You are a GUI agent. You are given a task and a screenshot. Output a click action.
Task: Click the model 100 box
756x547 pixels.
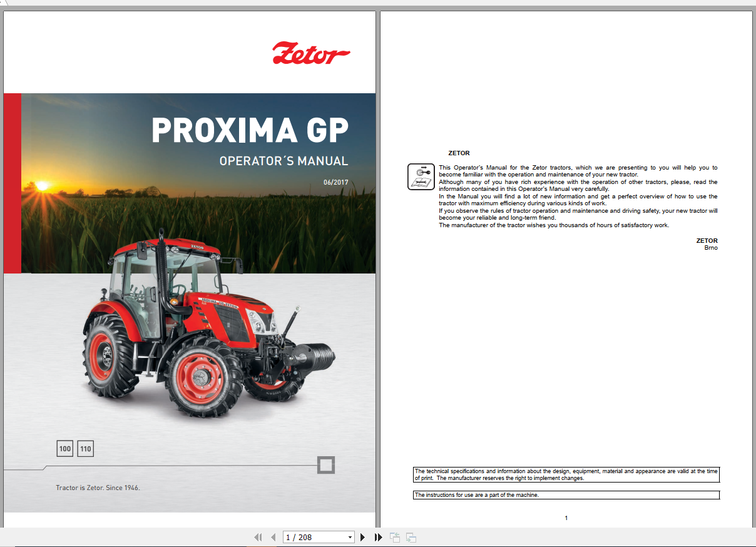(x=65, y=449)
